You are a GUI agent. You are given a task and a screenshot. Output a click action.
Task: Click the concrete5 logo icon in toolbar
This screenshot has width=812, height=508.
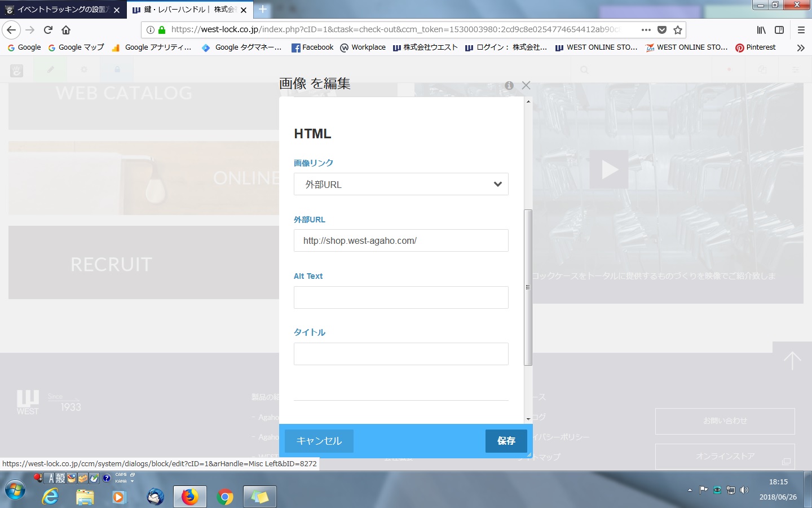[17, 70]
